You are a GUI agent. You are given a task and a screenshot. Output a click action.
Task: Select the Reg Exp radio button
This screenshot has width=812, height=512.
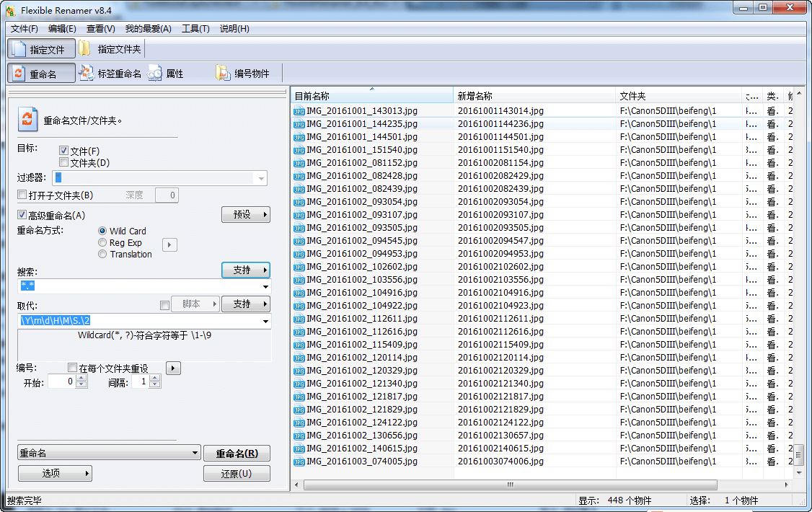102,243
